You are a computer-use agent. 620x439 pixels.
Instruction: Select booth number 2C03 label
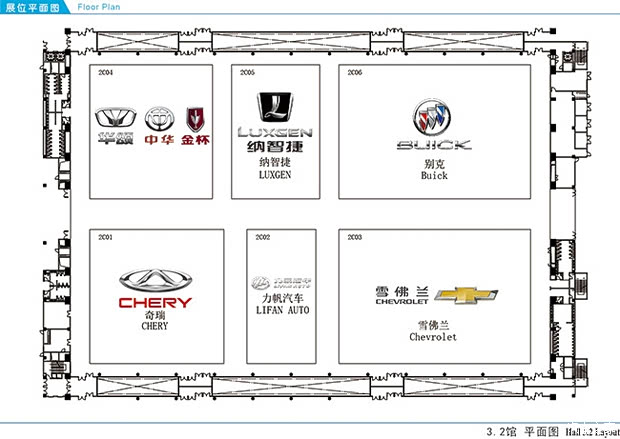355,237
